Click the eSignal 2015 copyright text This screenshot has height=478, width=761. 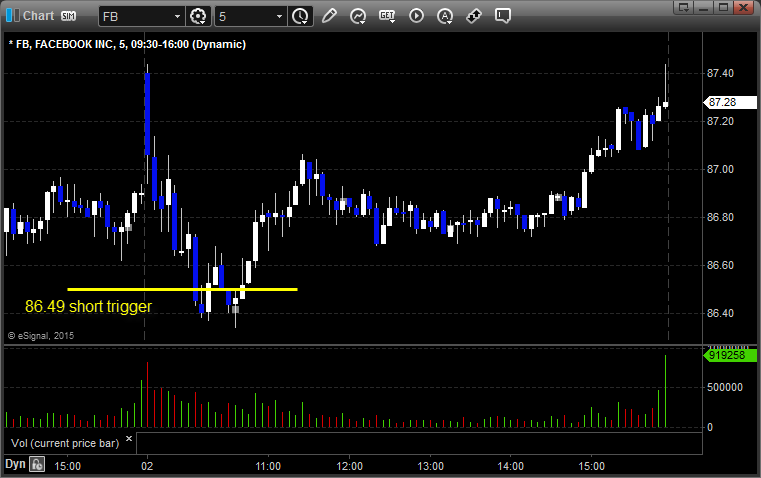tap(41, 335)
